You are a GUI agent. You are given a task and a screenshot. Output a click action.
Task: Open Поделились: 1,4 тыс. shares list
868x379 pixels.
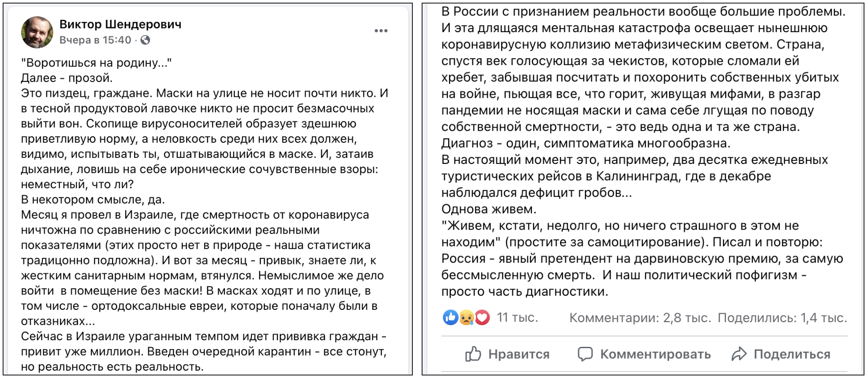click(x=782, y=318)
